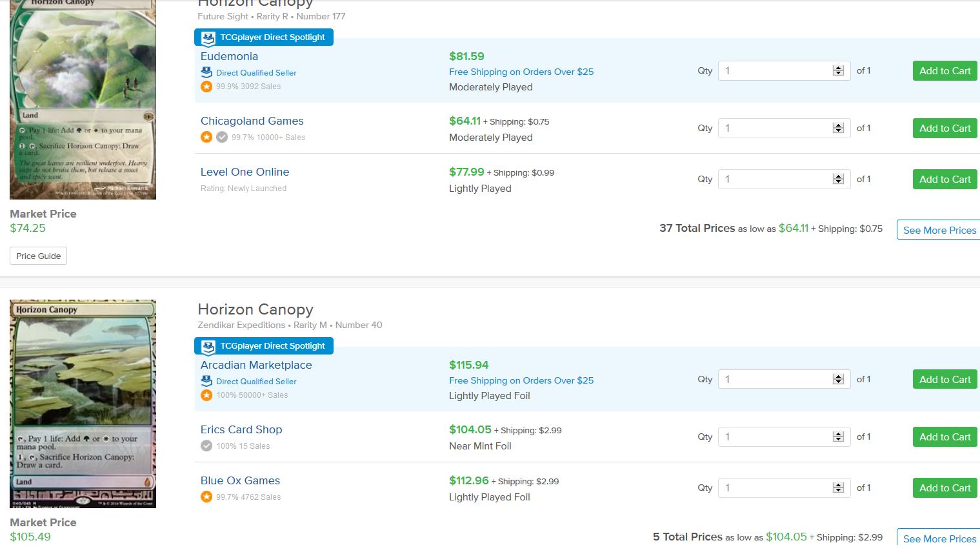This screenshot has height=545, width=980.
Task: Click the Direct icon in Zendikar Expeditions spotlight banner
Action: tap(208, 346)
